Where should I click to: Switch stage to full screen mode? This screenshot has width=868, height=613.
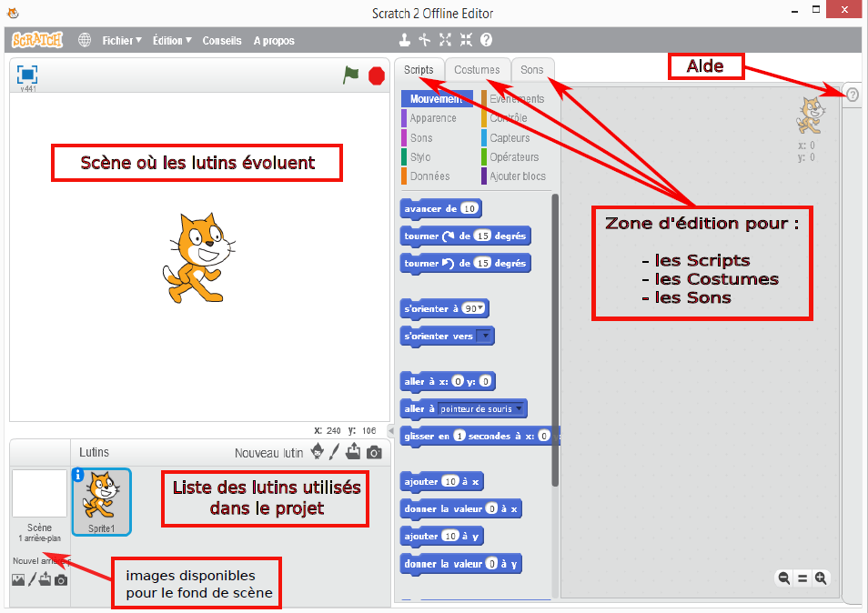click(27, 75)
